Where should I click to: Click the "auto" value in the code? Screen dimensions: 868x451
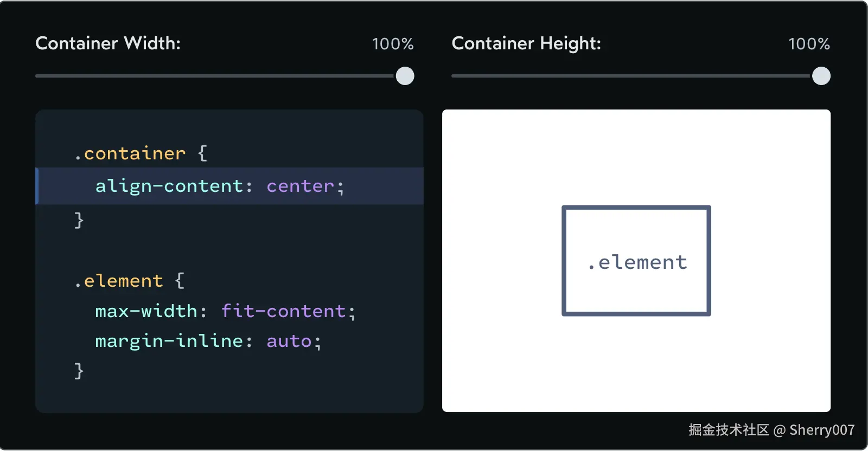[x=289, y=341]
